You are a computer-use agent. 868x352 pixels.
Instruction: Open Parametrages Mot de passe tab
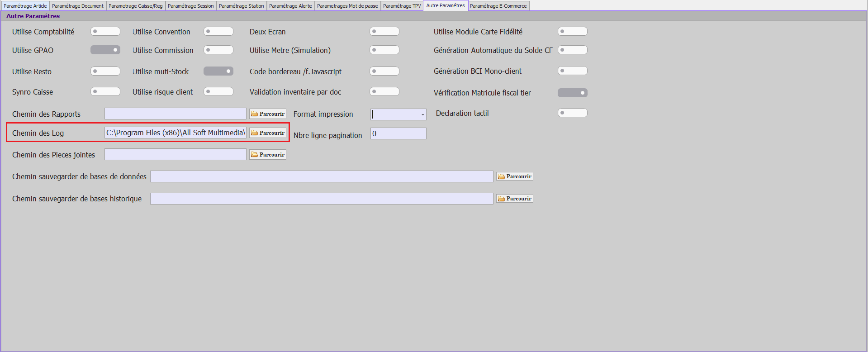[x=347, y=6]
